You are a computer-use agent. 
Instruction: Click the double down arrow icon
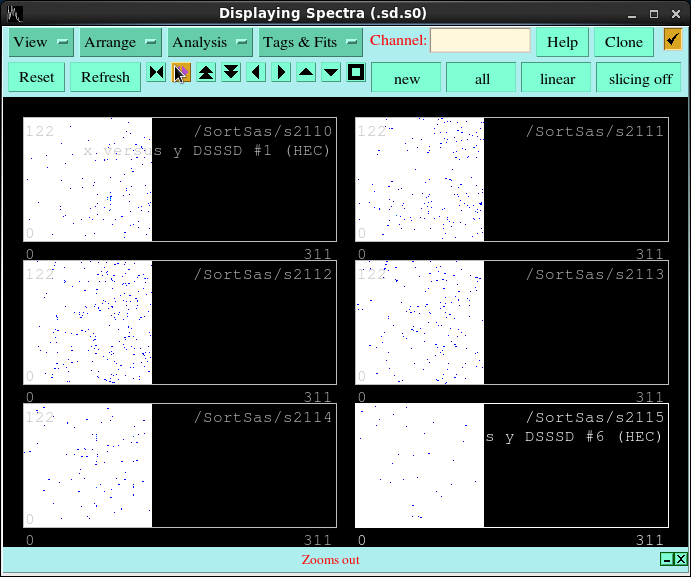tap(231, 73)
